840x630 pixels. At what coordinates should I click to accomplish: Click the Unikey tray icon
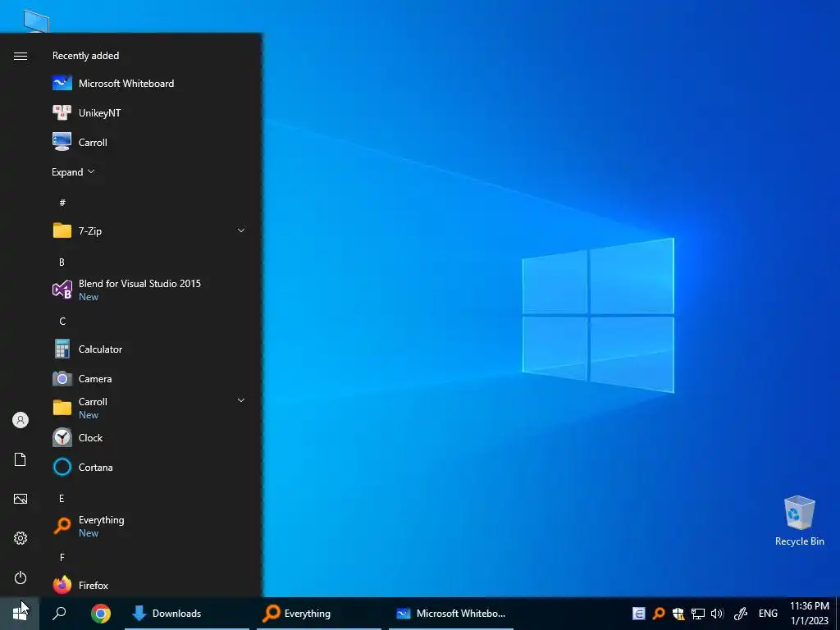coord(638,614)
